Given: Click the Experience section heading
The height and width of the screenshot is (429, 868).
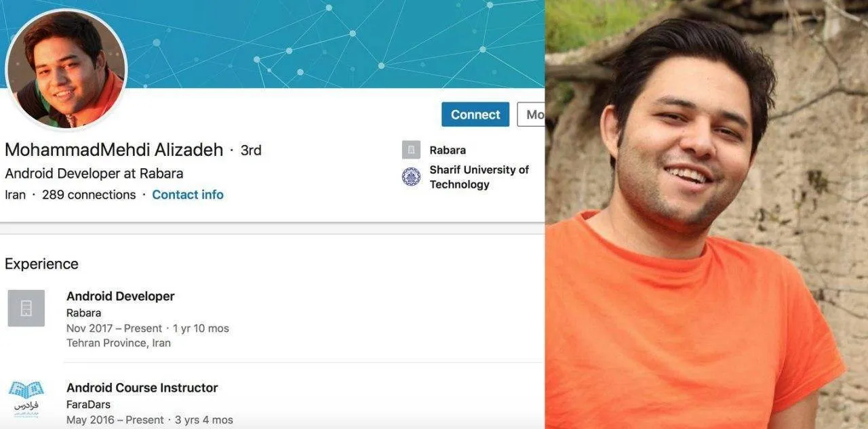Looking at the screenshot, I should [x=41, y=264].
